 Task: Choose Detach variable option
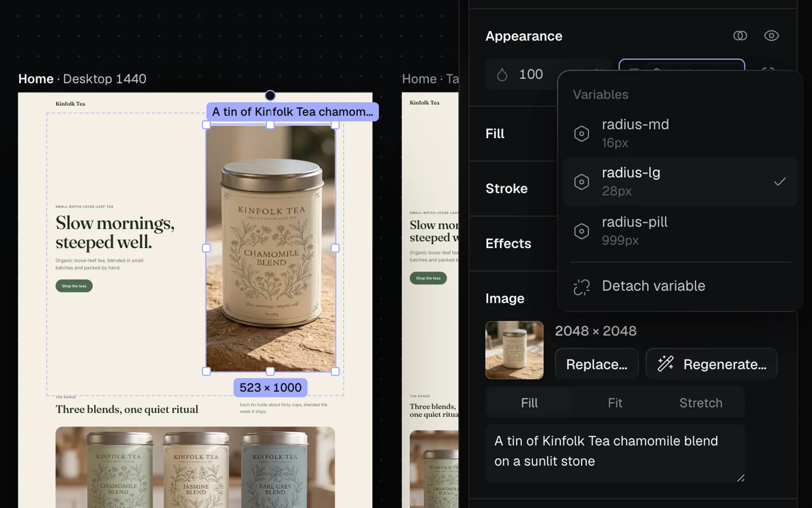(680, 286)
